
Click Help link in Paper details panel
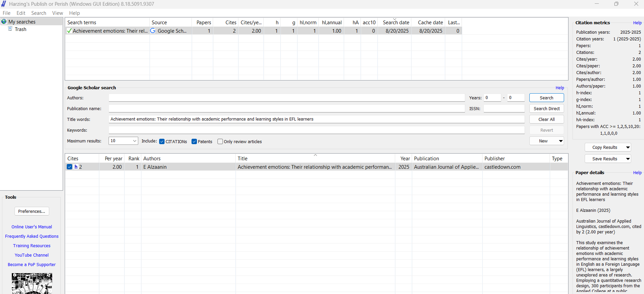pos(637,173)
